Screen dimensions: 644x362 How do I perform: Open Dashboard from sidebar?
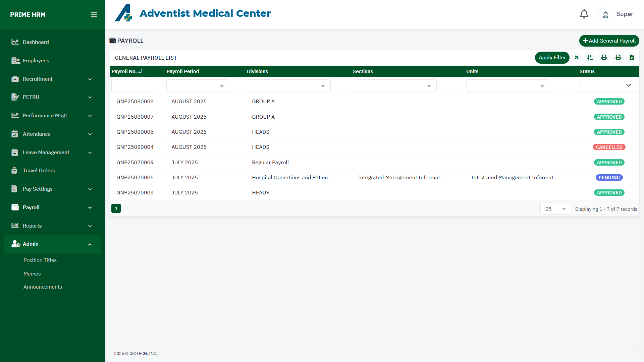tap(36, 42)
